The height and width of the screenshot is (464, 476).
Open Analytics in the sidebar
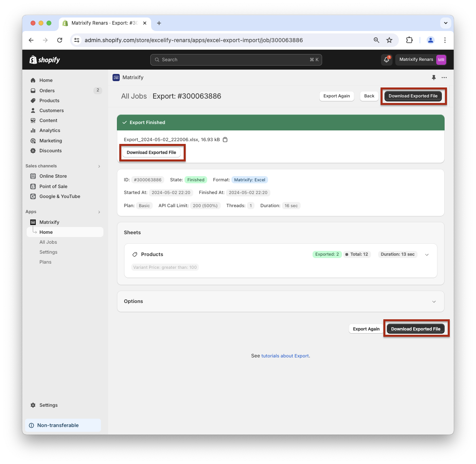pyautogui.click(x=50, y=130)
